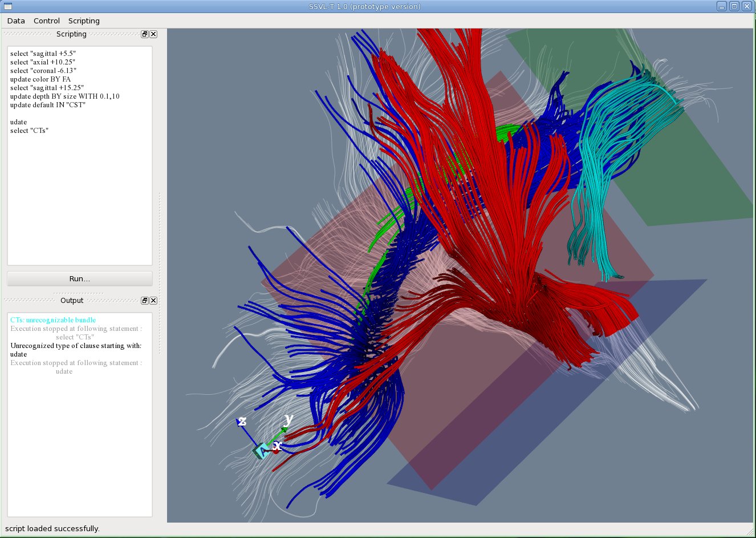756x538 pixels.
Task: Open the Control menu
Action: (47, 21)
